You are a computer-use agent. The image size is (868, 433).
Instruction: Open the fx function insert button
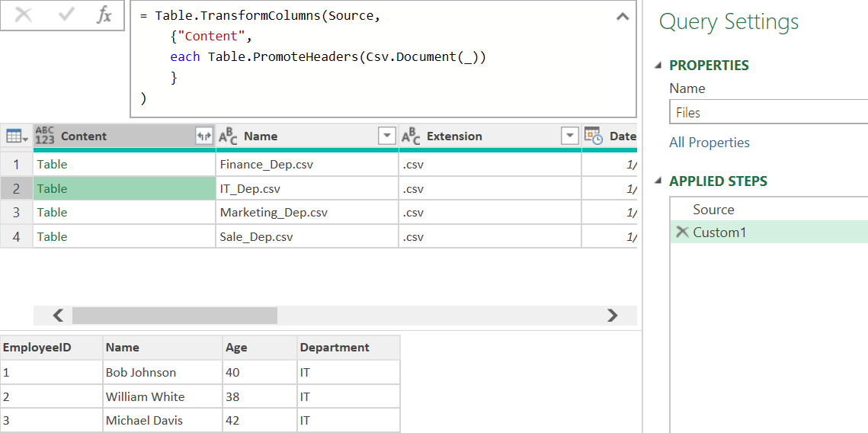104,15
